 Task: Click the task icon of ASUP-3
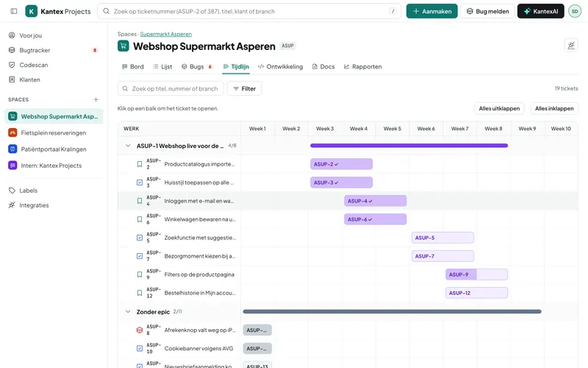pyautogui.click(x=140, y=183)
